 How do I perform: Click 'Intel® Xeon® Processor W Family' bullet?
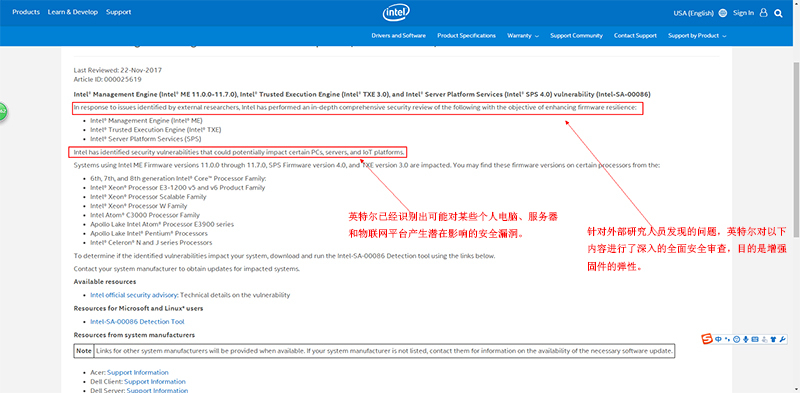point(139,206)
